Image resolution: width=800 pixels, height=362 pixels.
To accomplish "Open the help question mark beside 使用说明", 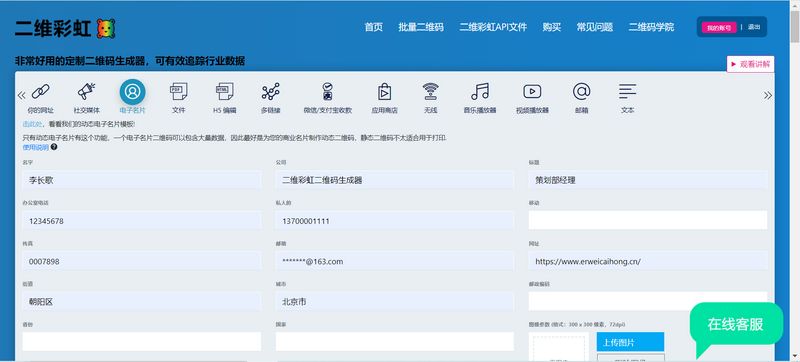I will [54, 147].
